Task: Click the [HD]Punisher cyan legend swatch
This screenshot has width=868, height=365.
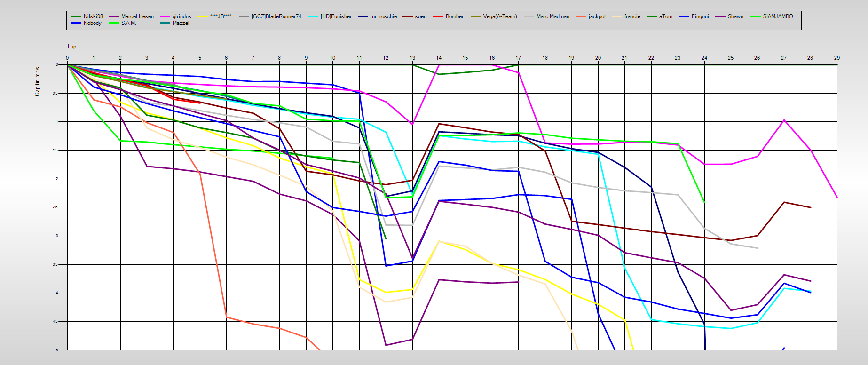Action: point(313,16)
